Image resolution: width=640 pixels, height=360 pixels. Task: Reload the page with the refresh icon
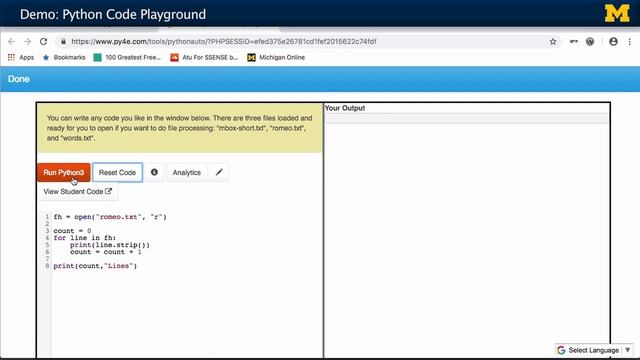click(x=43, y=42)
